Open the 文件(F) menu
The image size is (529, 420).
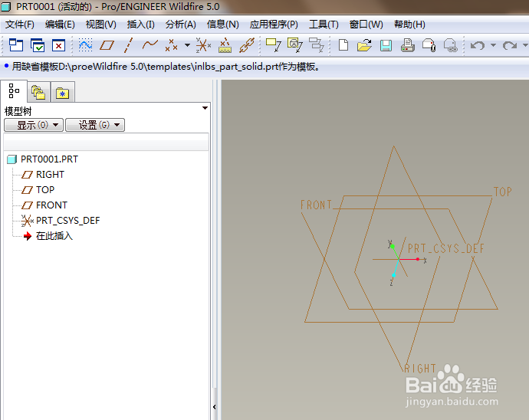point(20,25)
